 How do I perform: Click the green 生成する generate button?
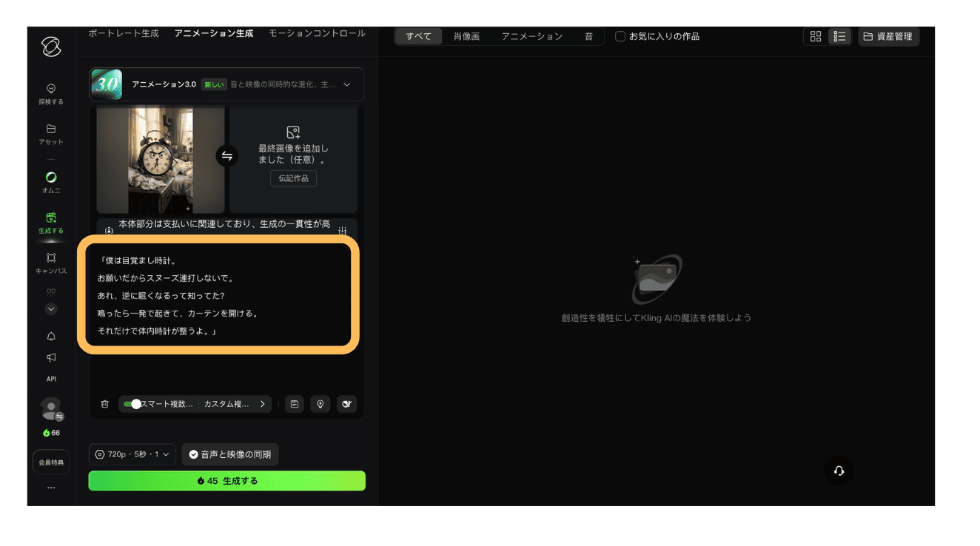[227, 481]
